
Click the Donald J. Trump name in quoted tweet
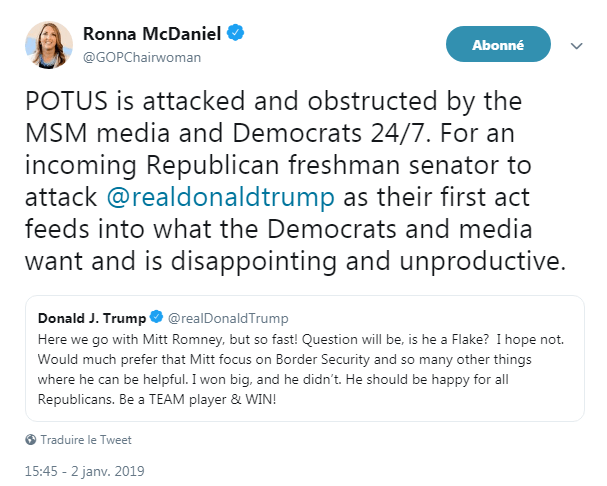[x=90, y=318]
